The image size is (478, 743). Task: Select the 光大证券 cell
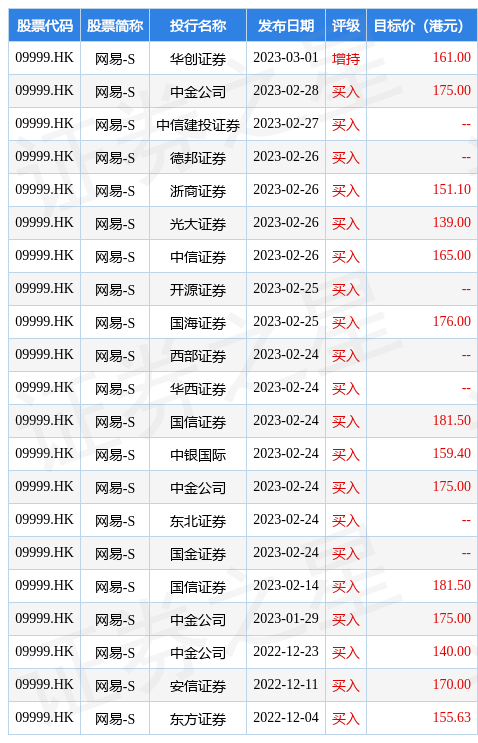[198, 224]
